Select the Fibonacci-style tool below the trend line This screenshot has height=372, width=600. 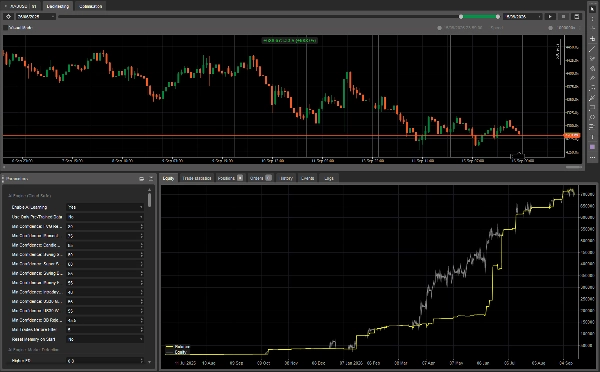click(592, 59)
